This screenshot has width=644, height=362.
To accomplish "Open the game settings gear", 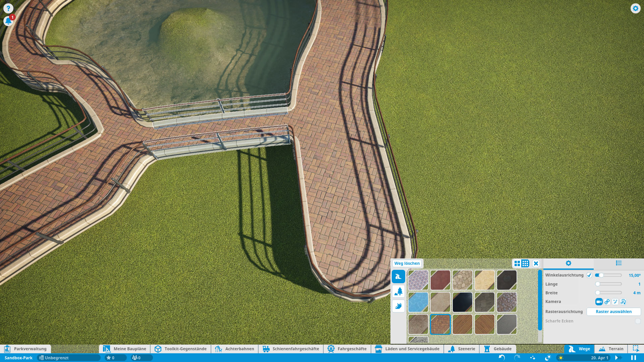I will pos(635,8).
